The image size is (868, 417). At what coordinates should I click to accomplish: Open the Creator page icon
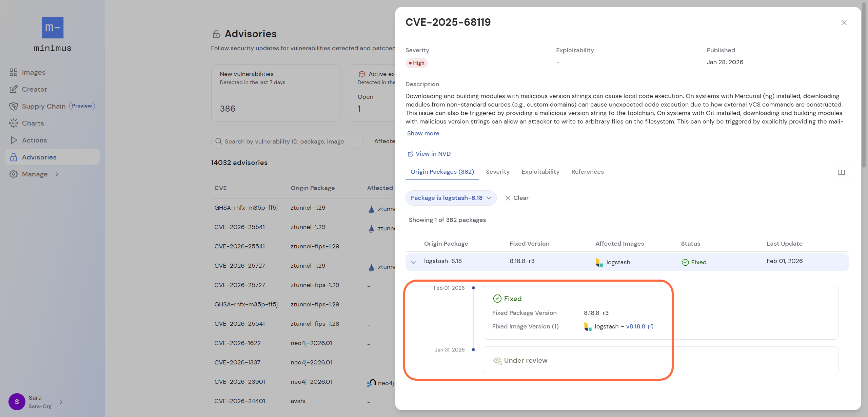[14, 89]
